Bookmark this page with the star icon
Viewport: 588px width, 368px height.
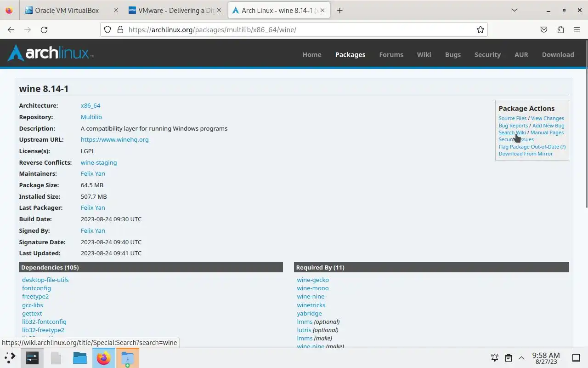pos(481,29)
